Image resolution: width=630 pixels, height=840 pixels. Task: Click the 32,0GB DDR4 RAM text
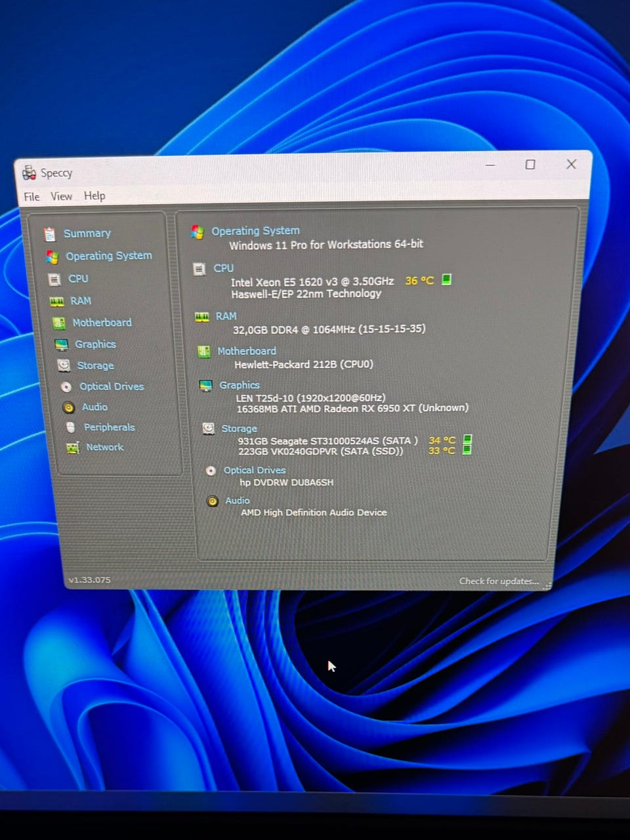point(329,329)
